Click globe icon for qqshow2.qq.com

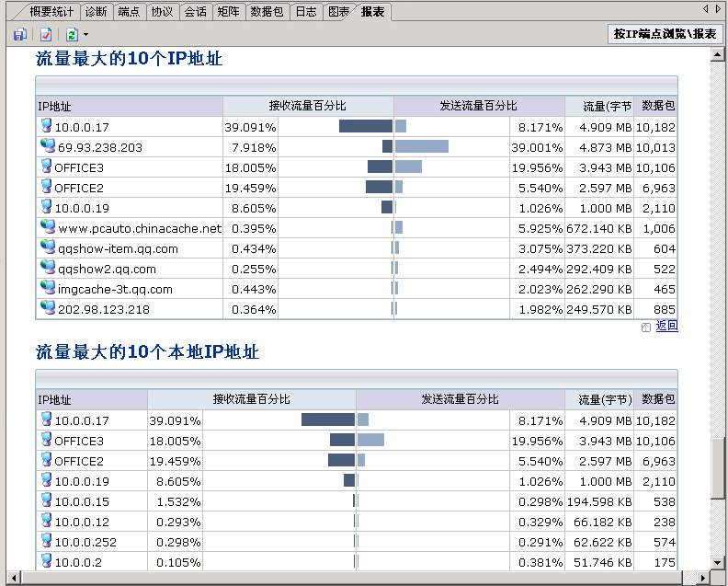(48, 267)
